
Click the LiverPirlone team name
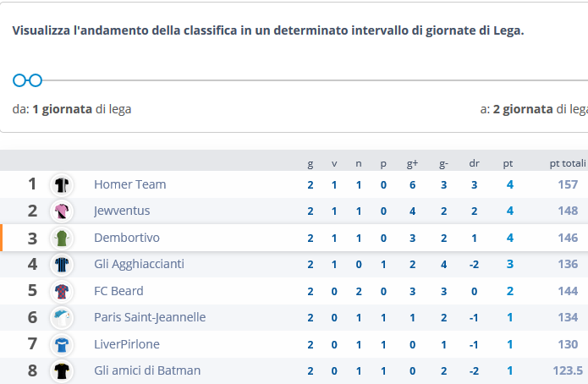pyautogui.click(x=127, y=344)
